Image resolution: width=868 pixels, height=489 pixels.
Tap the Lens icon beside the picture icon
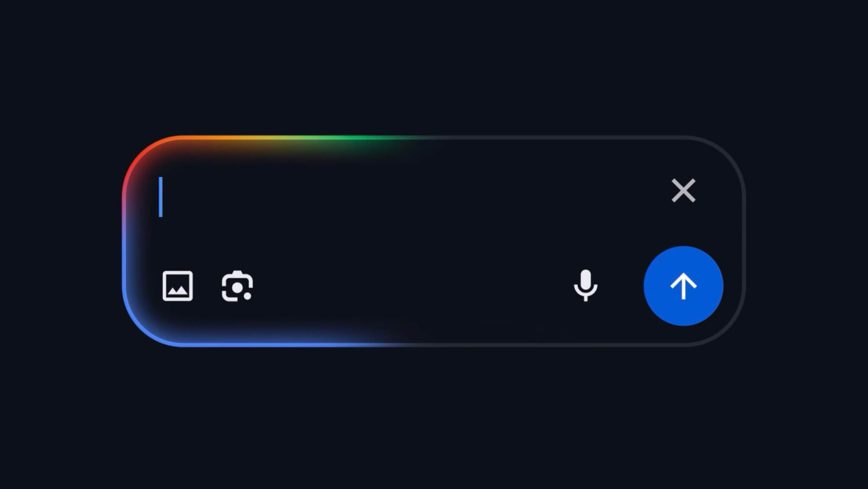pos(237,286)
